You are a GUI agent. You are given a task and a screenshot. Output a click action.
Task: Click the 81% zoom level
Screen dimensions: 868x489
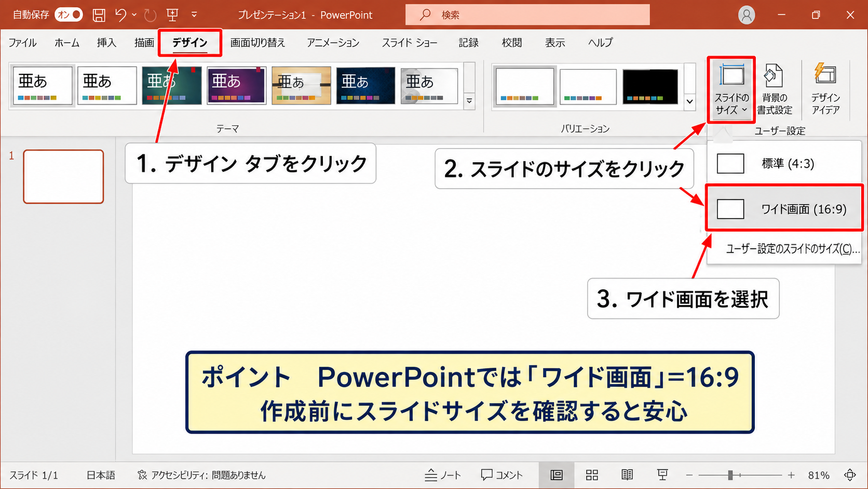pyautogui.click(x=819, y=475)
